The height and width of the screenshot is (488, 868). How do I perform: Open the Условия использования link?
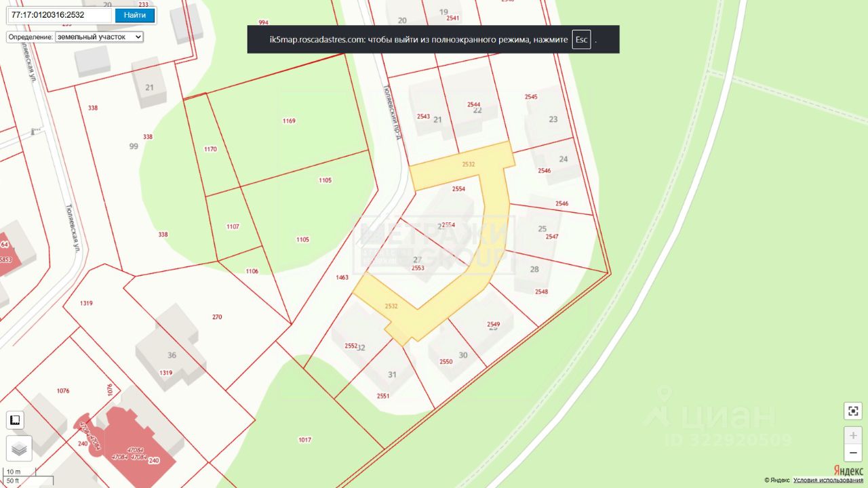[828, 481]
